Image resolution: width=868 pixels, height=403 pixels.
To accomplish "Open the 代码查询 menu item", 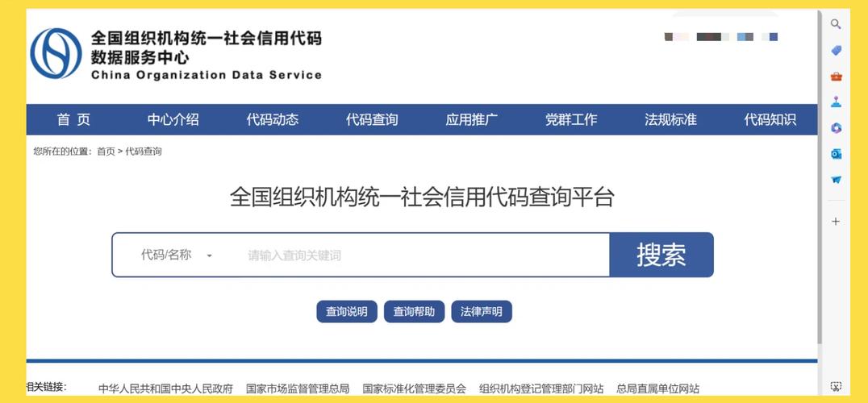I will tap(372, 119).
